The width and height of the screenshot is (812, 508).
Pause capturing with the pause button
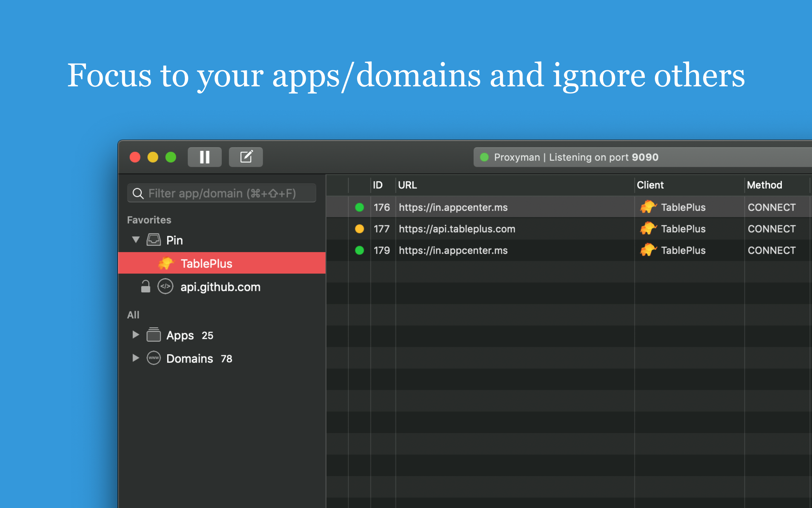pos(204,157)
